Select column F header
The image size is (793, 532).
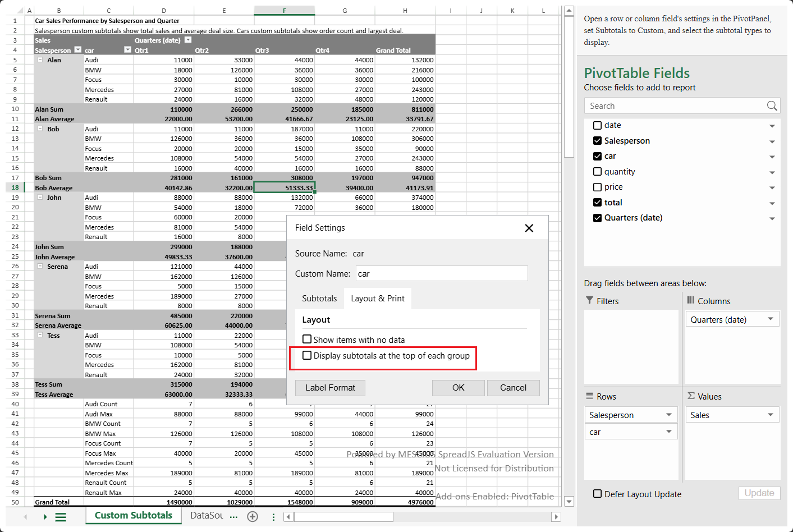pyautogui.click(x=284, y=11)
